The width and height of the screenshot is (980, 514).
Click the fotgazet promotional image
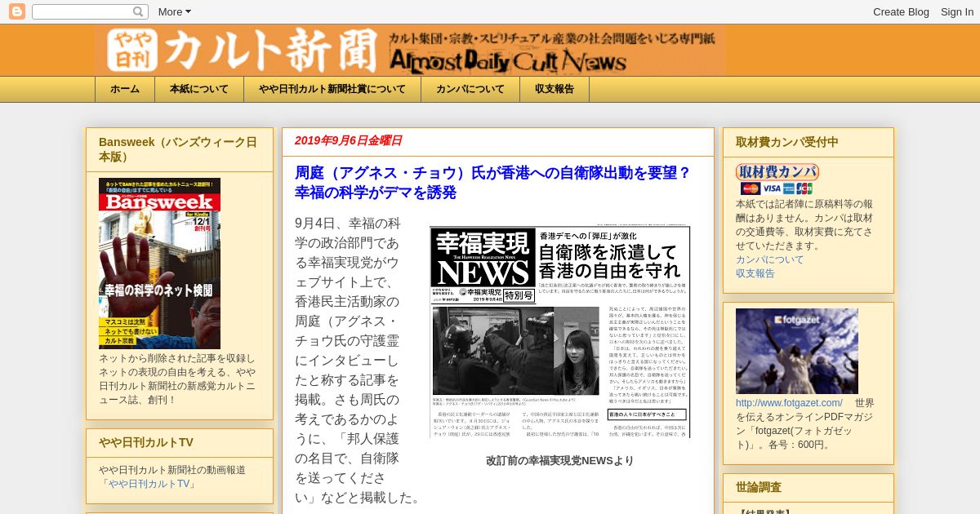pyautogui.click(x=797, y=351)
